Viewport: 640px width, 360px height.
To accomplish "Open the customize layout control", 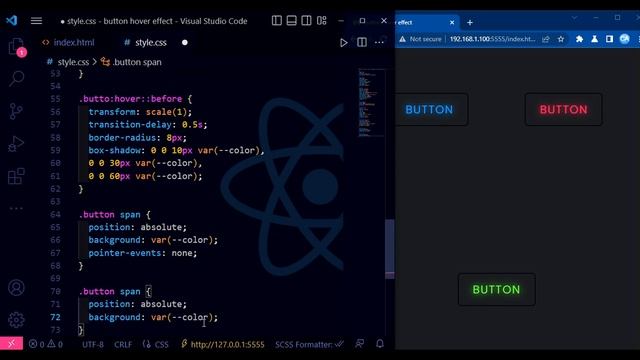I will tap(322, 20).
